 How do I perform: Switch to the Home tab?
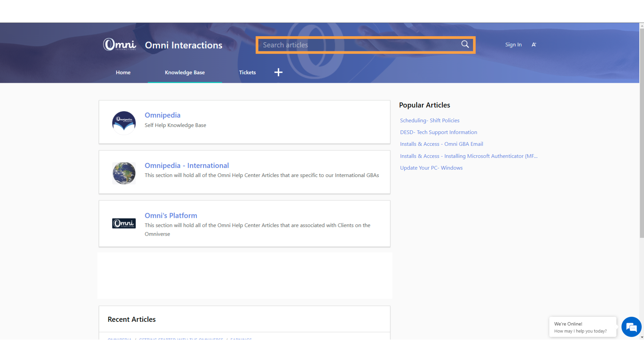pos(123,72)
